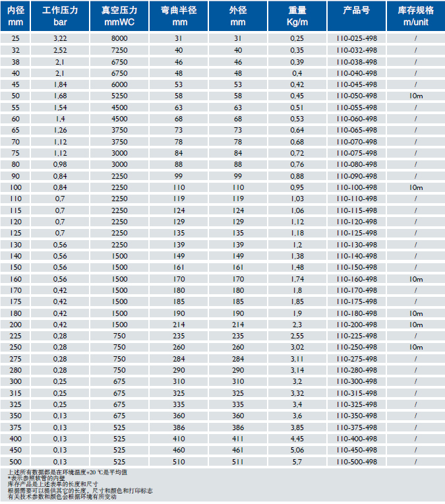Screen dimensions: 445x504
Task: Select product number 110-100-498
Action: point(357,187)
